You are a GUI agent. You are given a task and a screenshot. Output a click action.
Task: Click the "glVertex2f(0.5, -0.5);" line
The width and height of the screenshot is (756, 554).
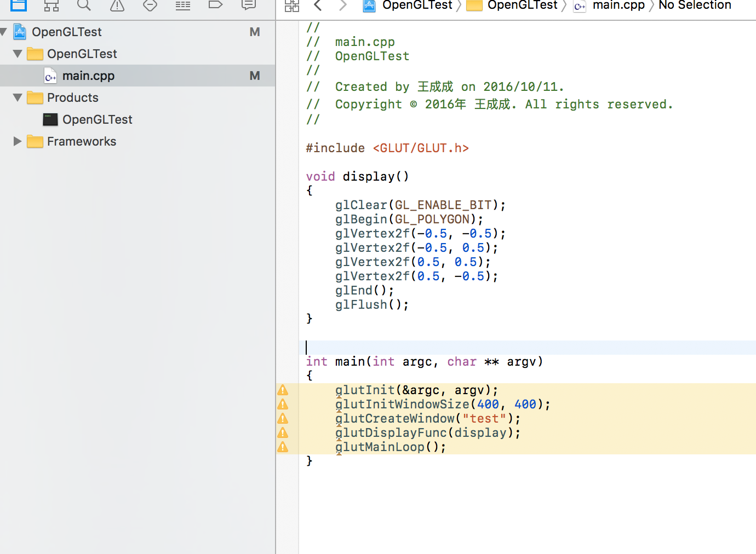pyautogui.click(x=416, y=276)
